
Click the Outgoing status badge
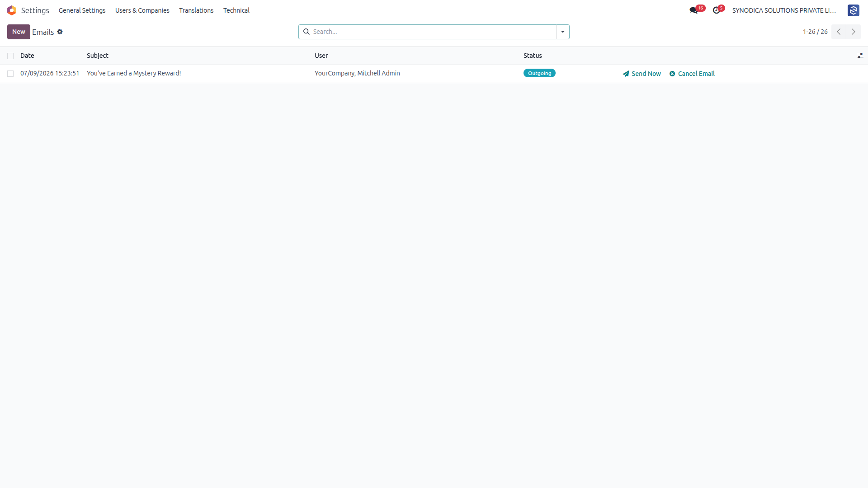pos(539,73)
